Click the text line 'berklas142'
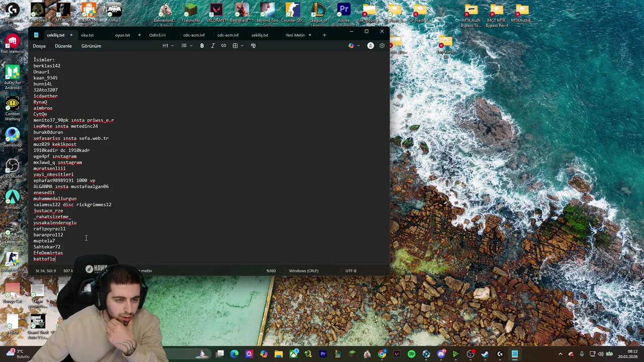 pos(47,66)
